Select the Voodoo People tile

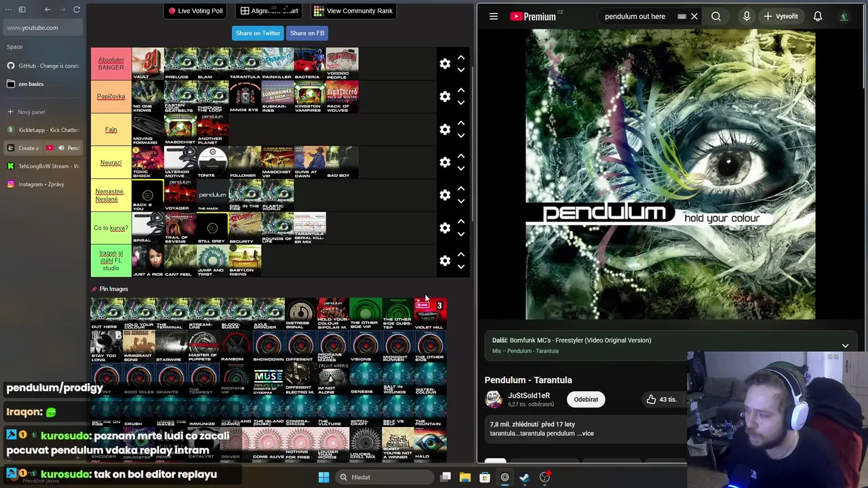[342, 64]
